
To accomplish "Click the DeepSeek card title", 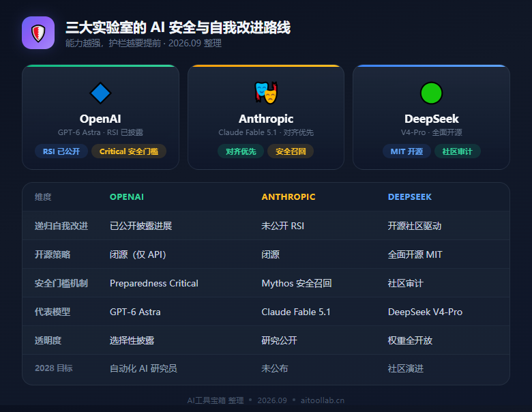I will pyautogui.click(x=431, y=119).
